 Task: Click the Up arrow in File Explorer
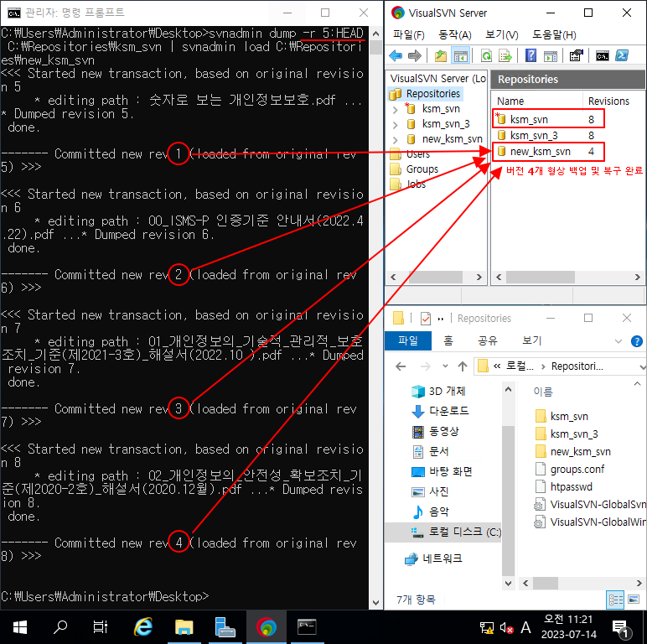463,366
